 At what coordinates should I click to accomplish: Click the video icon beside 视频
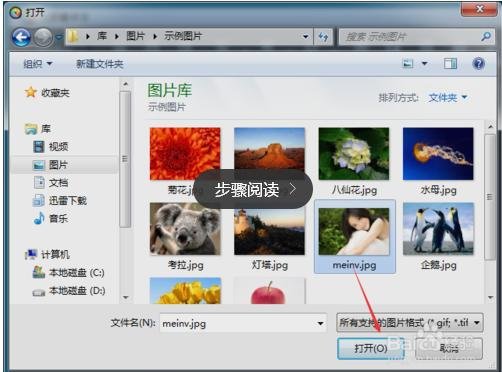[39, 146]
